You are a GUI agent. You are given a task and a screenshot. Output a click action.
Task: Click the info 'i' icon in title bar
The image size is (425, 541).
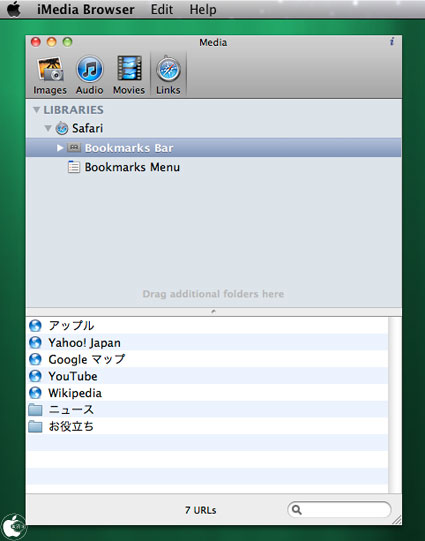tap(392, 42)
